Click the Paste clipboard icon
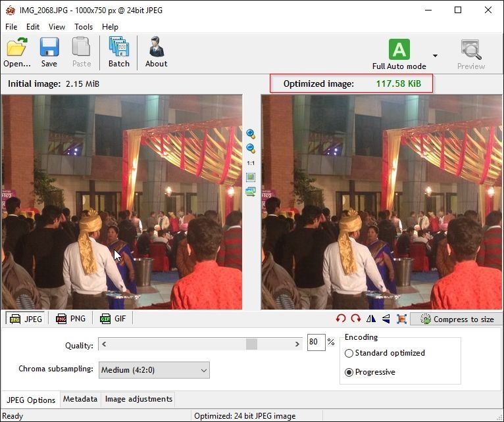The width and height of the screenshot is (504, 422). [81, 47]
